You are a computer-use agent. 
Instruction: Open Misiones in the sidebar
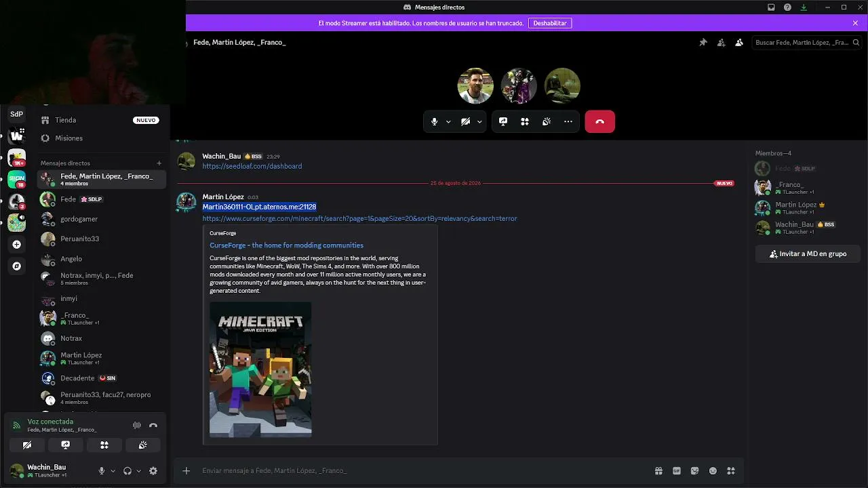coord(99,138)
